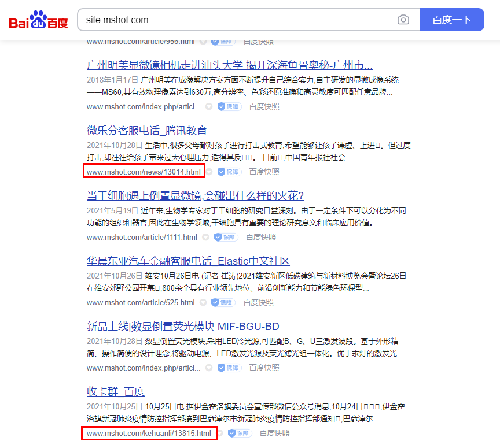The height and width of the screenshot is (448, 500).
Task: Open result 微乐分客服电话_腾讯教育
Action: pos(147,130)
